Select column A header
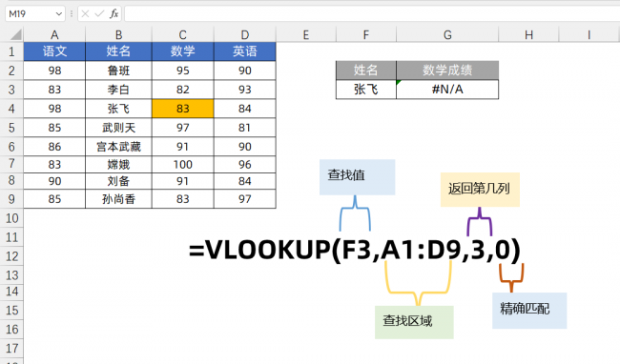The height and width of the screenshot is (364, 620). [x=54, y=34]
